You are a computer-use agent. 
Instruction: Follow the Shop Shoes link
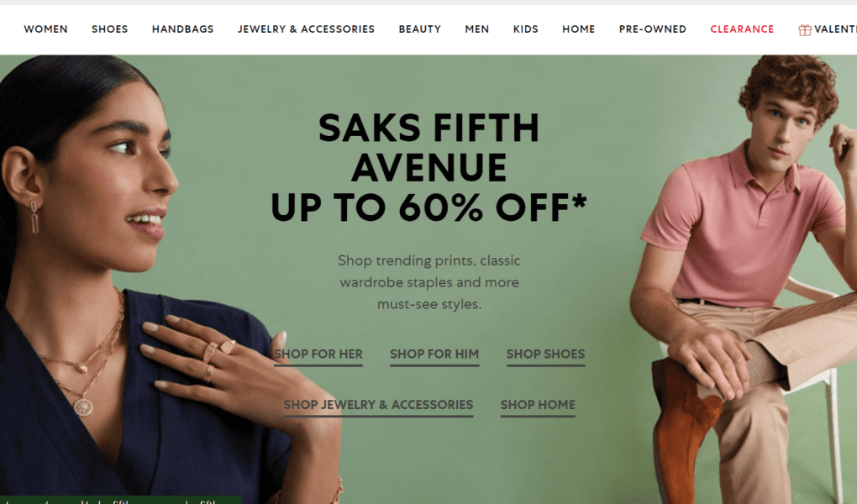point(545,354)
